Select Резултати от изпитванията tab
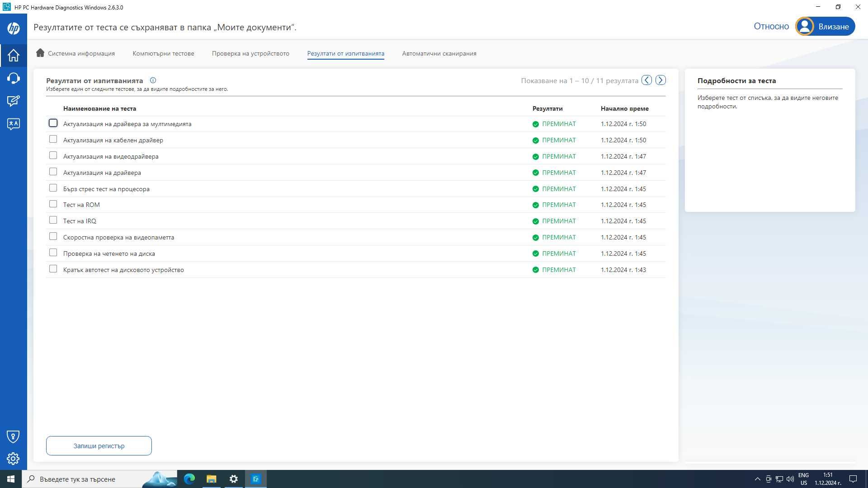This screenshot has width=868, height=488. point(346,53)
